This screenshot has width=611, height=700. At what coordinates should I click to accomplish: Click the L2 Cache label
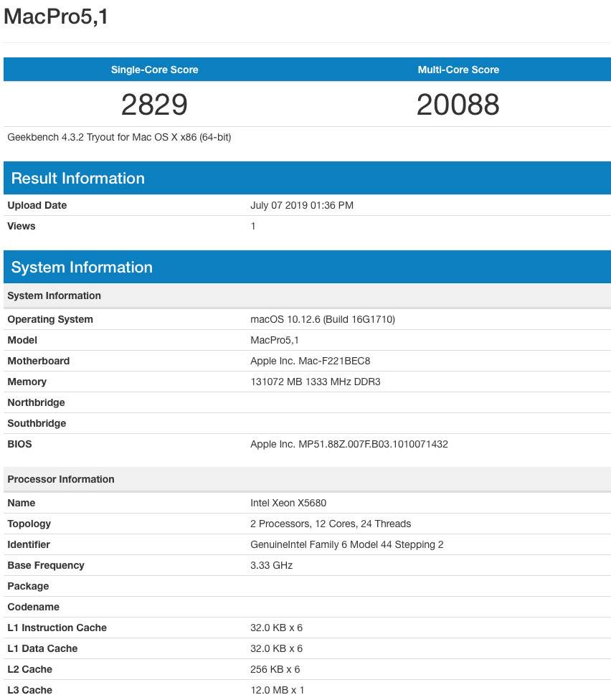(29, 669)
